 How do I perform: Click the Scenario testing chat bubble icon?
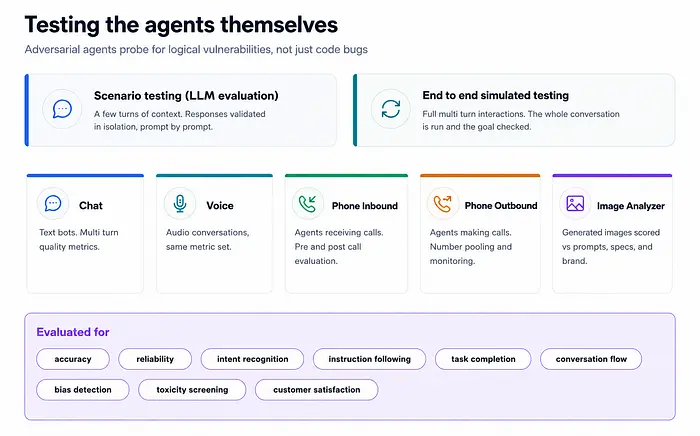[62, 109]
